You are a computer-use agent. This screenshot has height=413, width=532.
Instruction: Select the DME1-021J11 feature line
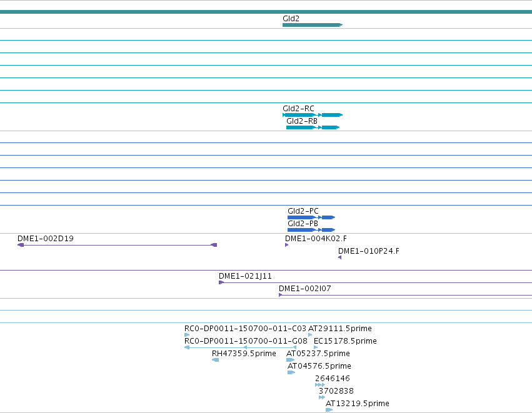[375, 282]
